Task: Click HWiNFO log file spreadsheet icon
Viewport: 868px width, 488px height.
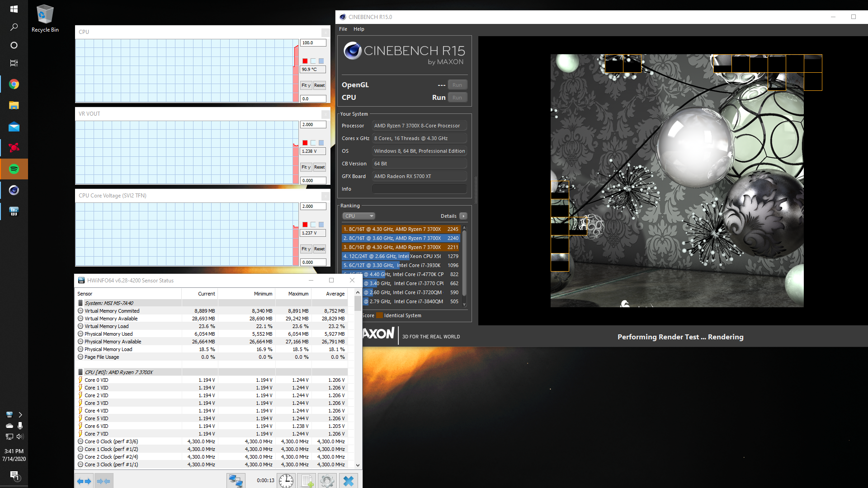Action: [x=307, y=481]
